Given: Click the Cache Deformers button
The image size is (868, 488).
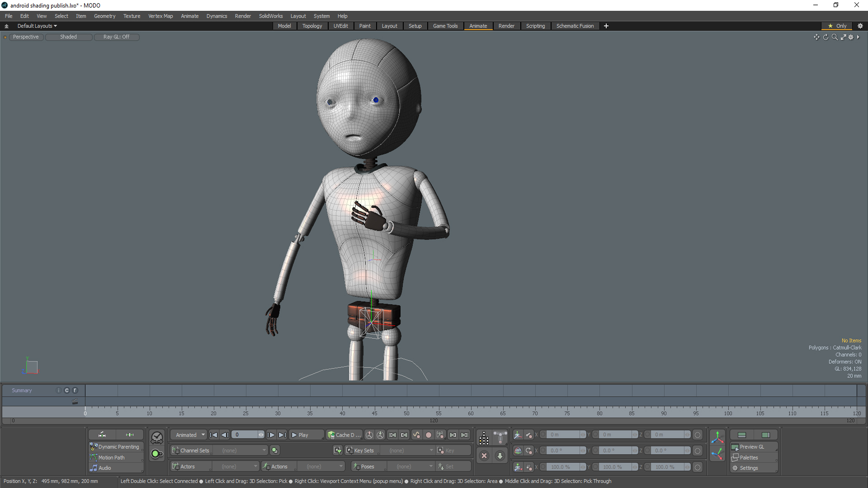Looking at the screenshot, I should (x=344, y=435).
